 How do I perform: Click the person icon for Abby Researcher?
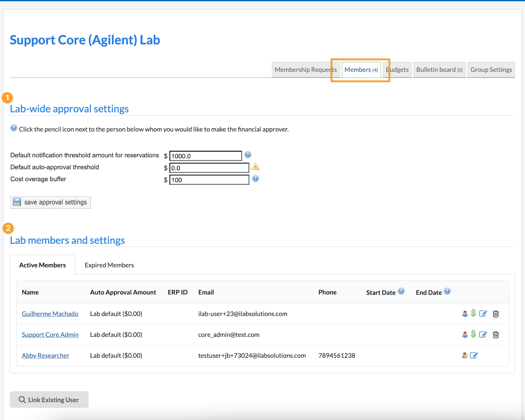pos(465,355)
